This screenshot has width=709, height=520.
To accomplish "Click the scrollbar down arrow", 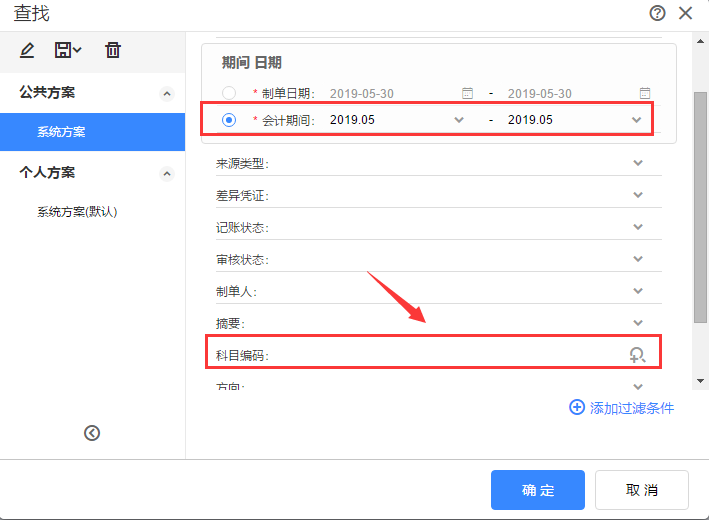I will click(x=700, y=381).
